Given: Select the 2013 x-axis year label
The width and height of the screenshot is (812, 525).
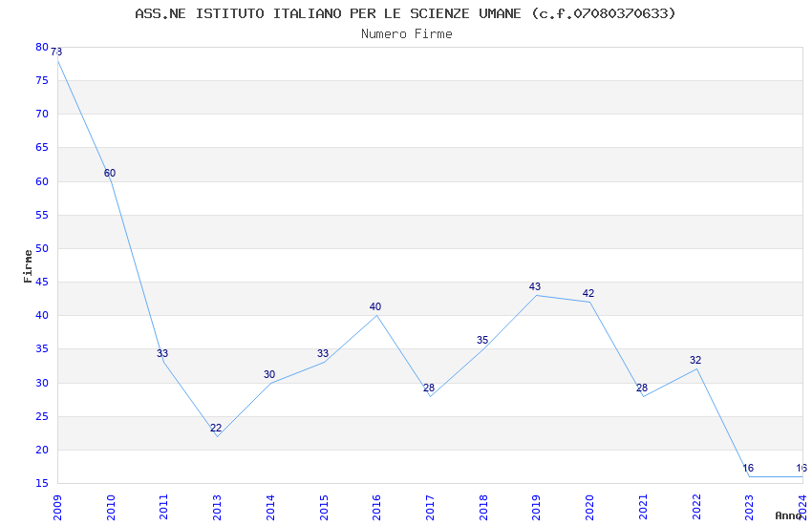Looking at the screenshot, I should [x=217, y=508].
